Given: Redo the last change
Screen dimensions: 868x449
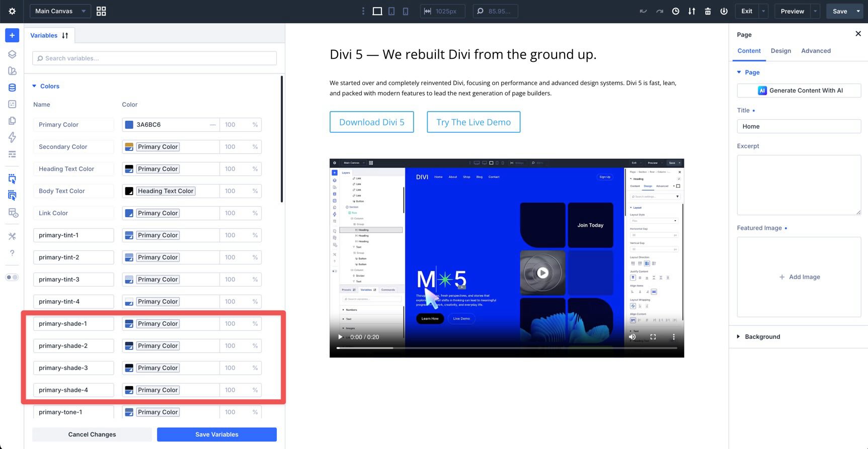Looking at the screenshot, I should tap(659, 11).
